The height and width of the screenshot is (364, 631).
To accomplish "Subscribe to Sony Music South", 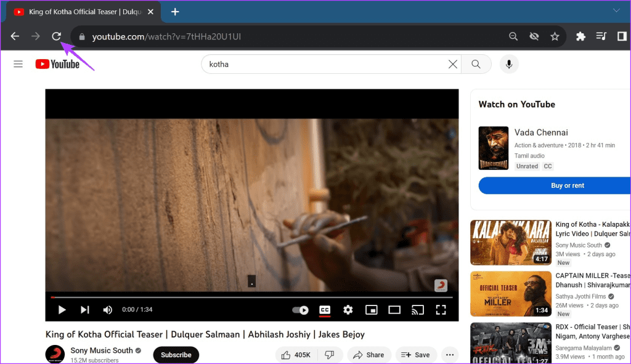I will click(176, 354).
